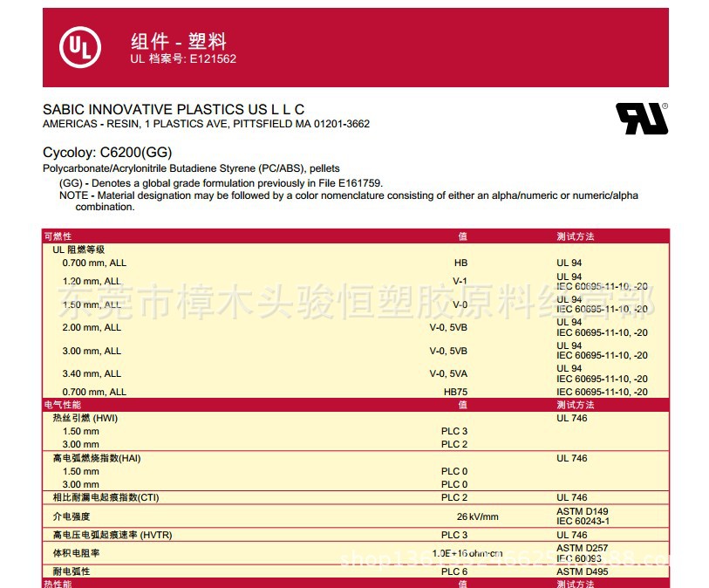Click the UL Recognized Component mark
Screen dimensions: 709x588
coord(642,119)
